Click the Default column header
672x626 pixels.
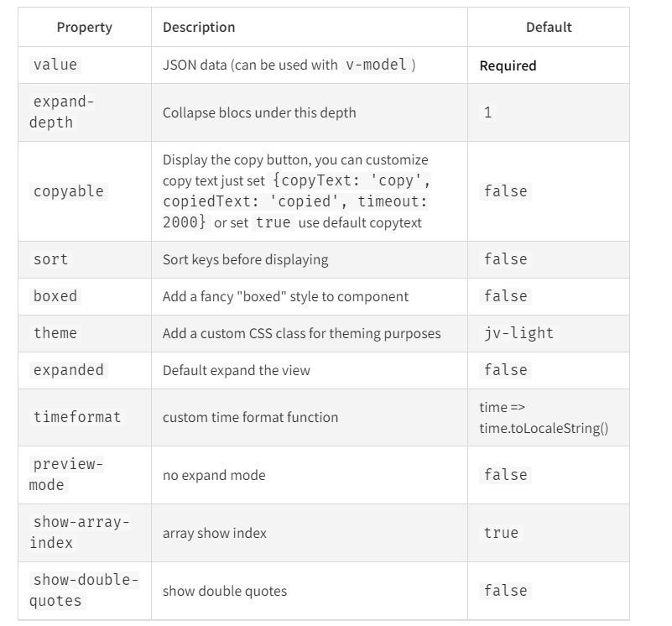click(x=548, y=27)
